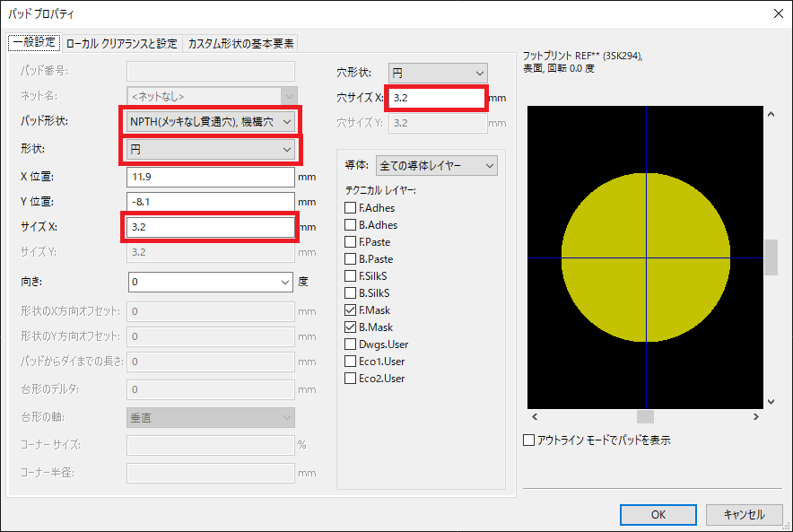Enable the B.Paste layer checkbox
The image size is (793, 532).
click(x=350, y=259)
